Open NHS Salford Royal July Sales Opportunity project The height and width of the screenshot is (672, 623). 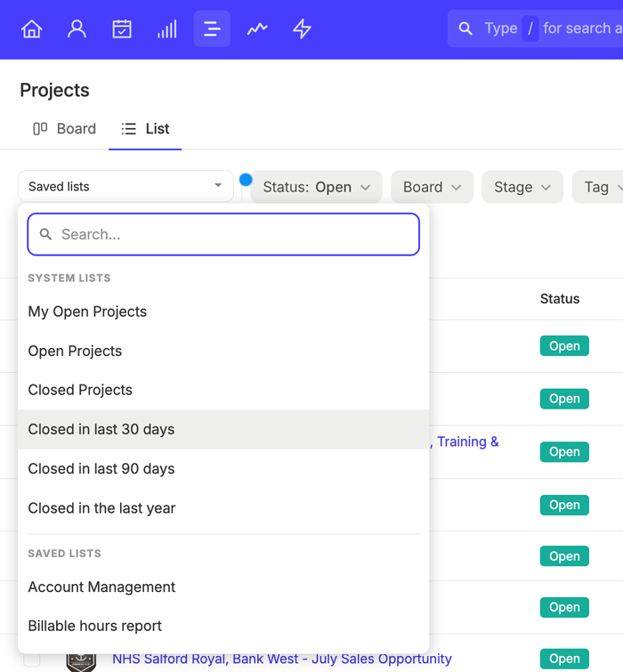(x=282, y=659)
